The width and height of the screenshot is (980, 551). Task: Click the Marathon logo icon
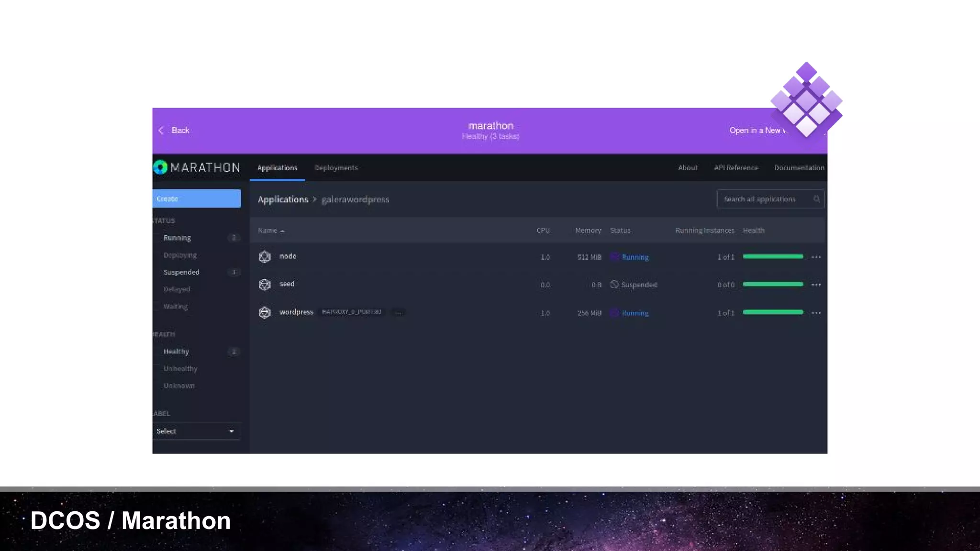(x=160, y=167)
